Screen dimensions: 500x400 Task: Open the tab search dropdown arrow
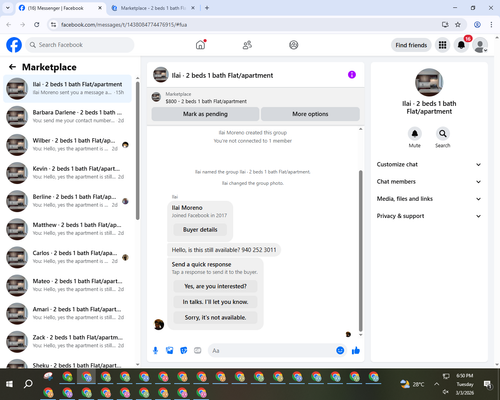tap(8, 8)
